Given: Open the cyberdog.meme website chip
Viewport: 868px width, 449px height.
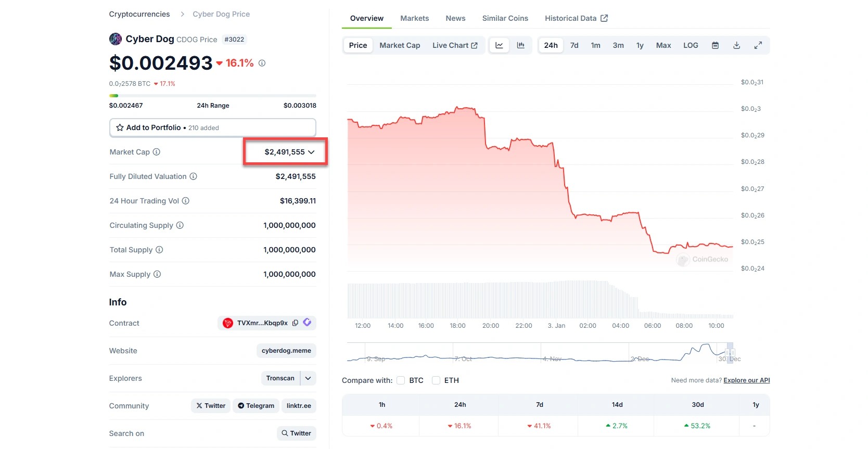Looking at the screenshot, I should (286, 351).
